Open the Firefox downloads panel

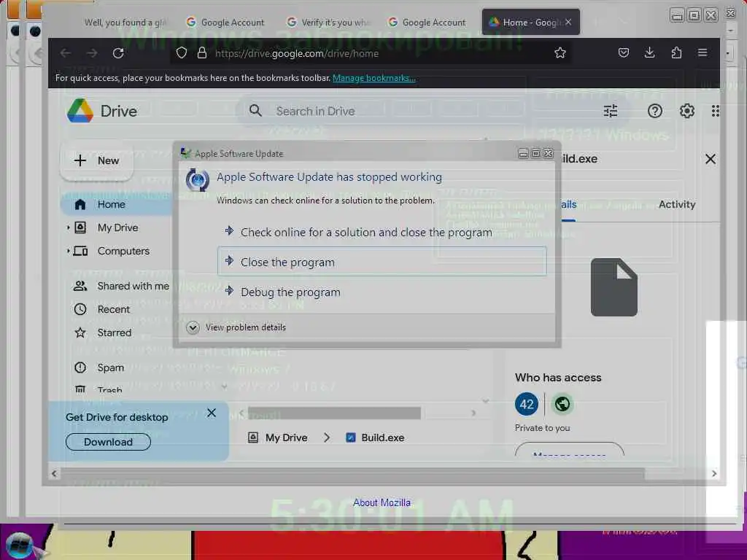(649, 52)
